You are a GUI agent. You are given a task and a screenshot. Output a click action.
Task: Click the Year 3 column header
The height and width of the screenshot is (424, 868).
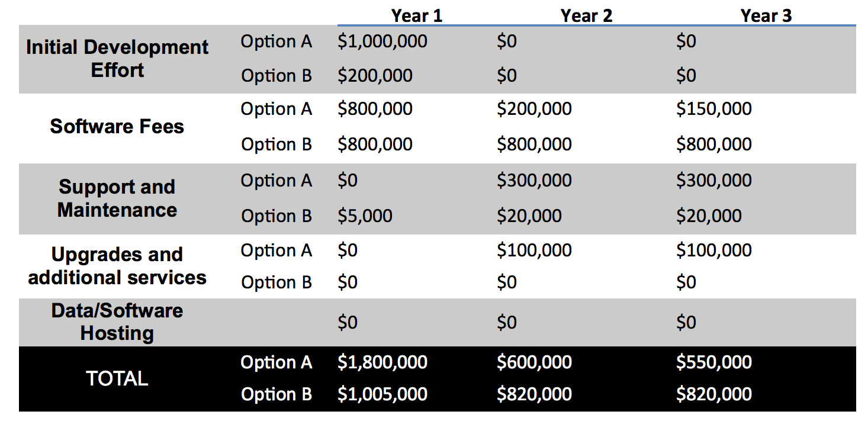tap(766, 16)
